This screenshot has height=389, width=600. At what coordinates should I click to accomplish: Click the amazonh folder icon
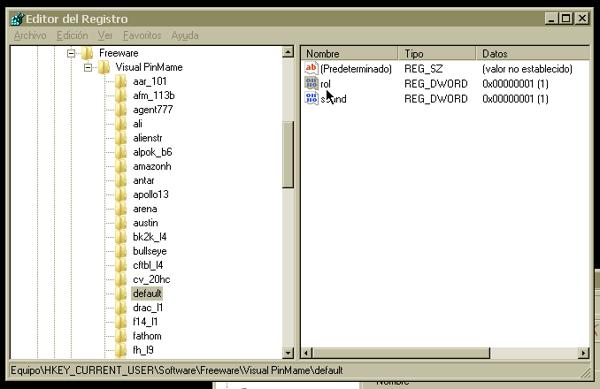tap(121, 166)
